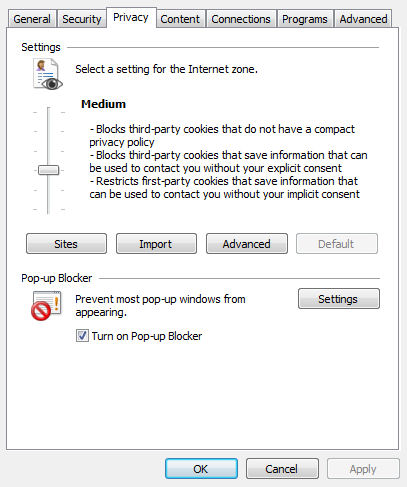Image resolution: width=407 pixels, height=487 pixels.
Task: Open Advanced privacy settings button
Action: tap(247, 244)
